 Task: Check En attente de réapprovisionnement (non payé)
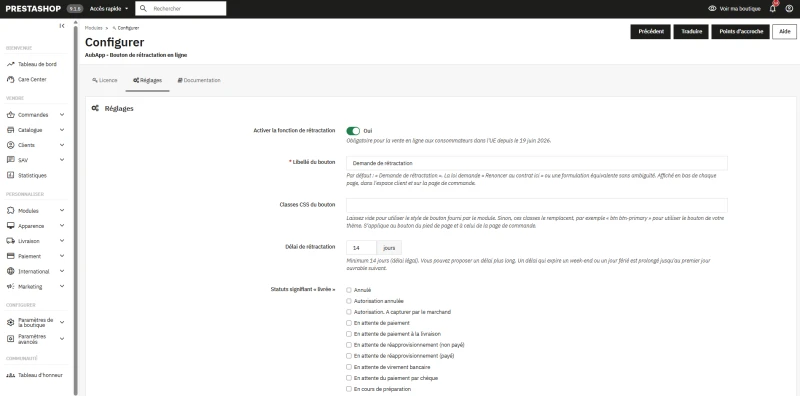349,345
